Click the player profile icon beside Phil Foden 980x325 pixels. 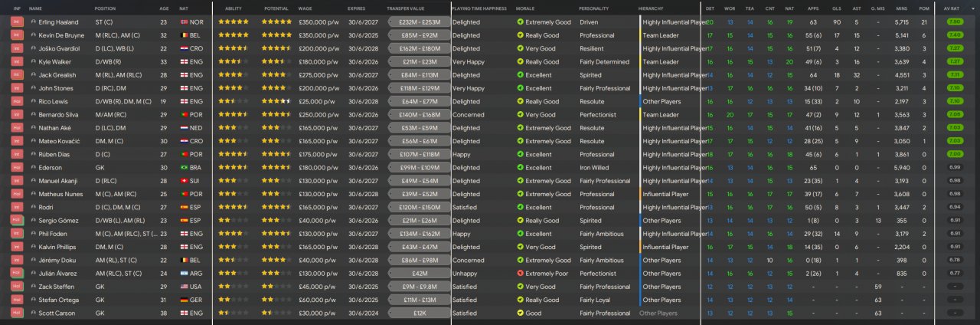(x=34, y=234)
